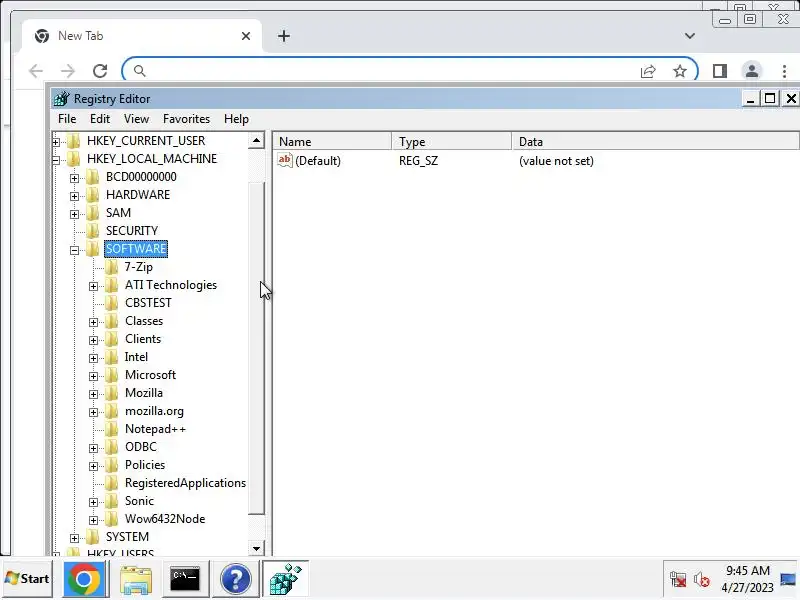Open the View menu
800x600 pixels.
(136, 119)
